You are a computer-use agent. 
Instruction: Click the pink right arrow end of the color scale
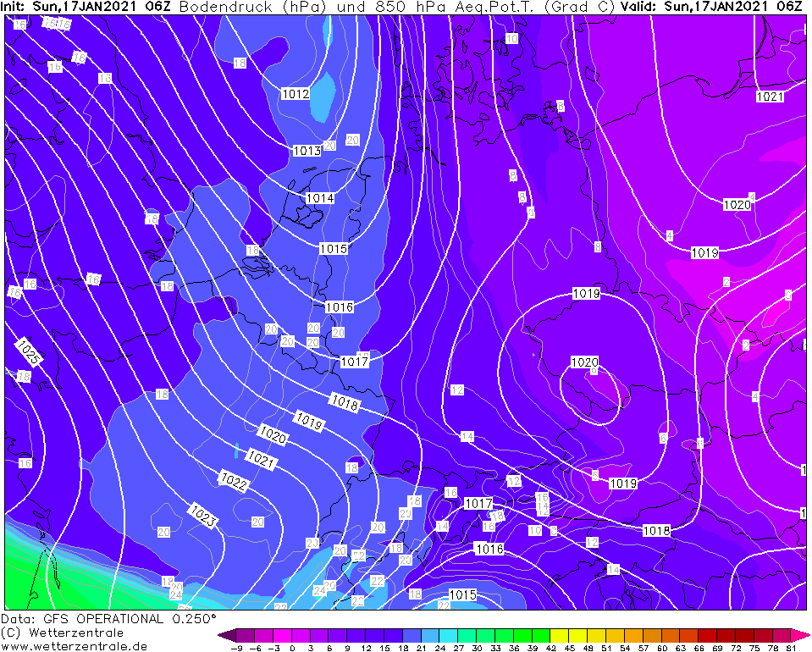[x=801, y=634]
